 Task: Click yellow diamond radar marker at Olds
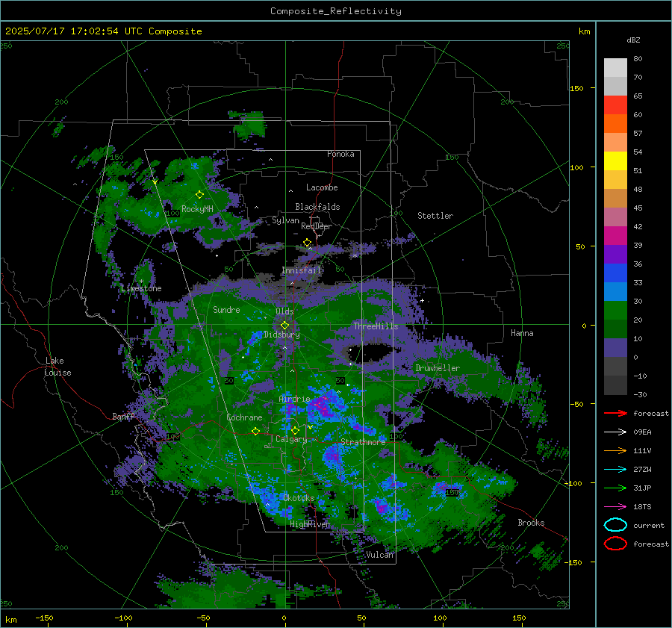tap(284, 325)
